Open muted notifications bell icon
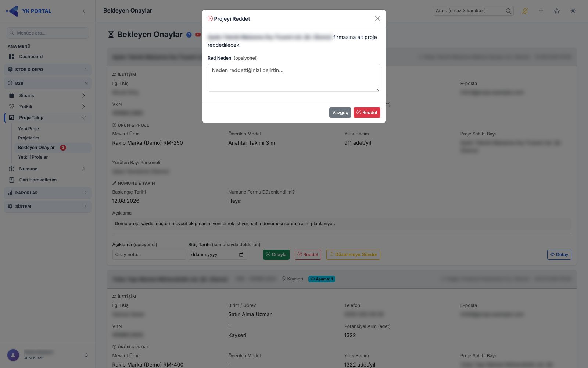Image resolution: width=588 pixels, height=368 pixels. [x=525, y=11]
